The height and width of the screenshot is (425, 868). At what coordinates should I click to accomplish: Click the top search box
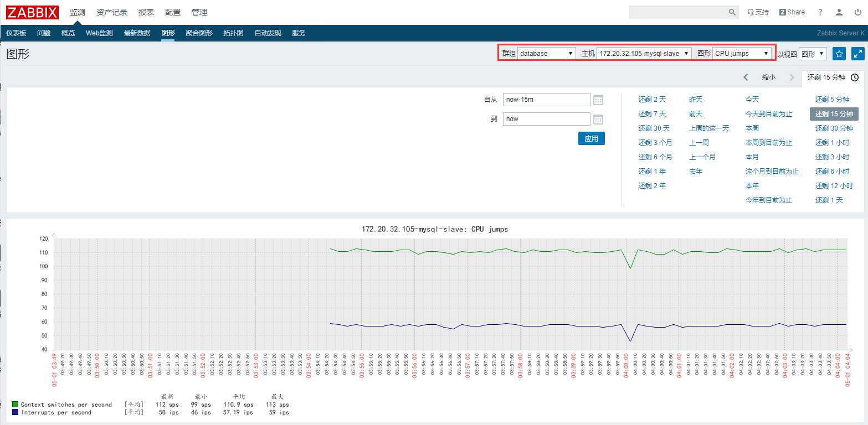click(678, 12)
